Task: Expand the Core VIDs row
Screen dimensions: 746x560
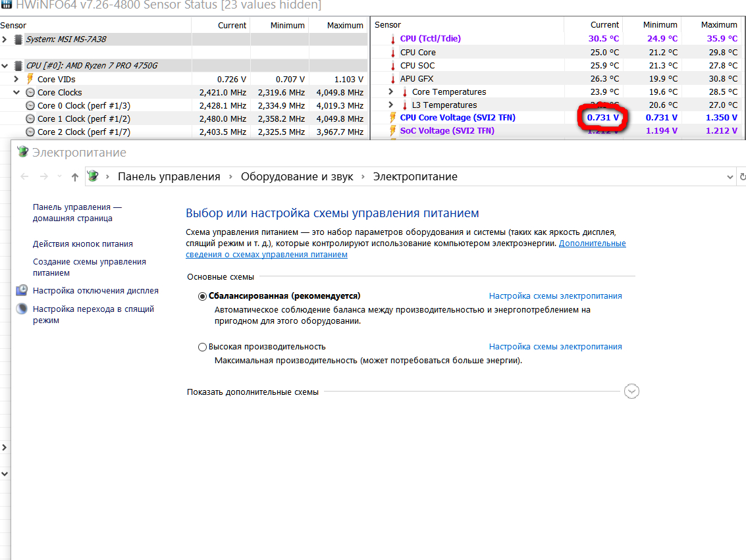Action: click(16, 79)
